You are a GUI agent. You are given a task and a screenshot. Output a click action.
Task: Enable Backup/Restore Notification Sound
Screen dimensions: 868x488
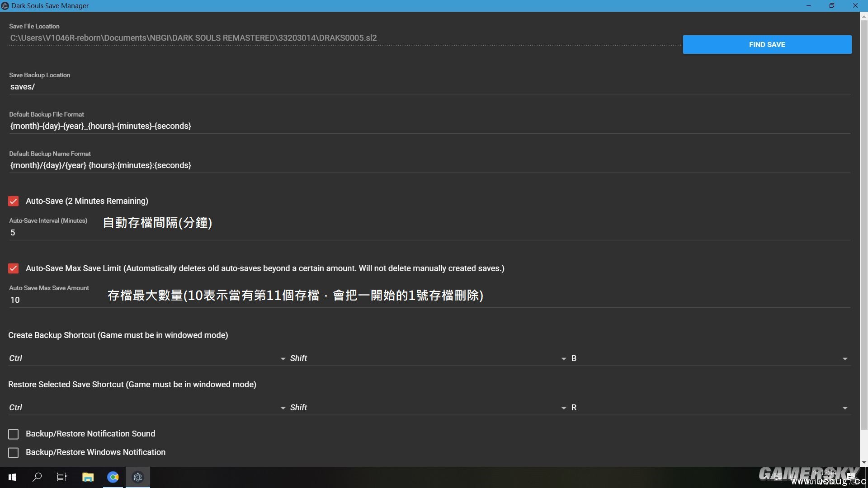[x=14, y=434]
